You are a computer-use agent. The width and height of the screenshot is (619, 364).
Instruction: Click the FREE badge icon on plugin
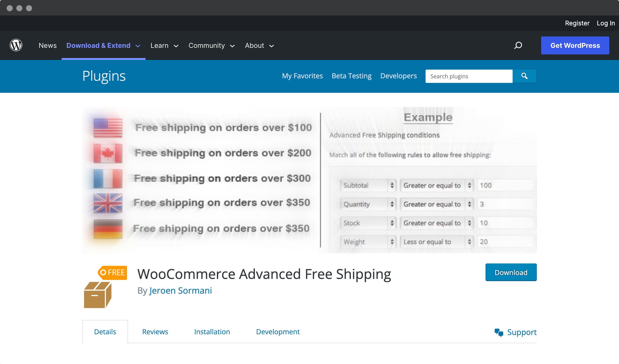click(112, 272)
